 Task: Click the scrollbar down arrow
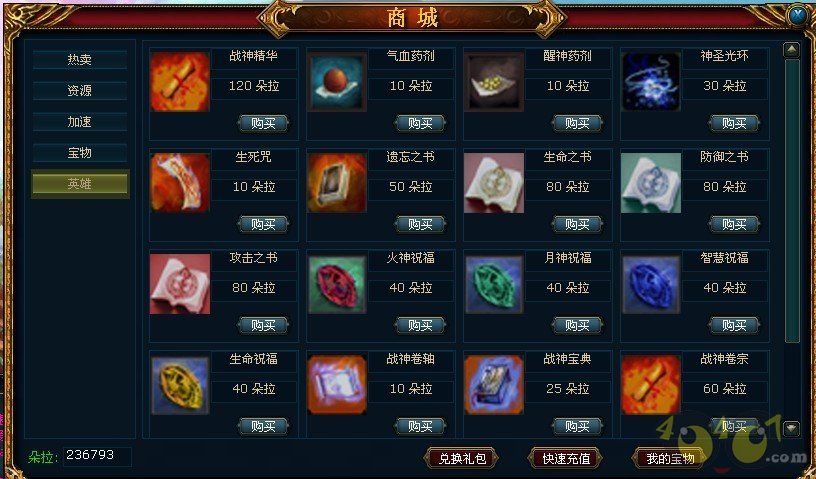(792, 428)
